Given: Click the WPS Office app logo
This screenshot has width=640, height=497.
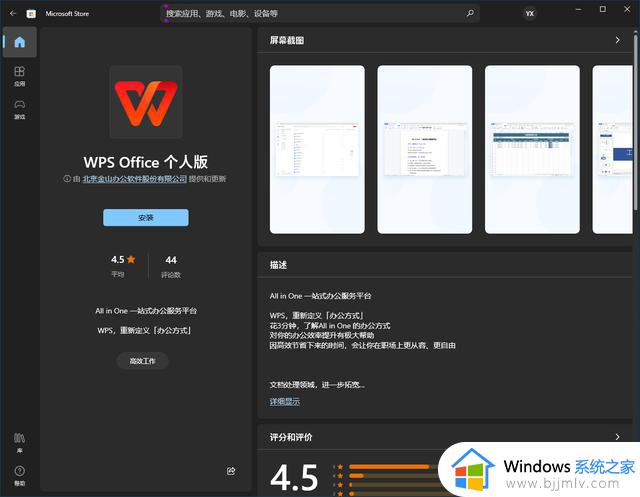Looking at the screenshot, I should tap(146, 102).
